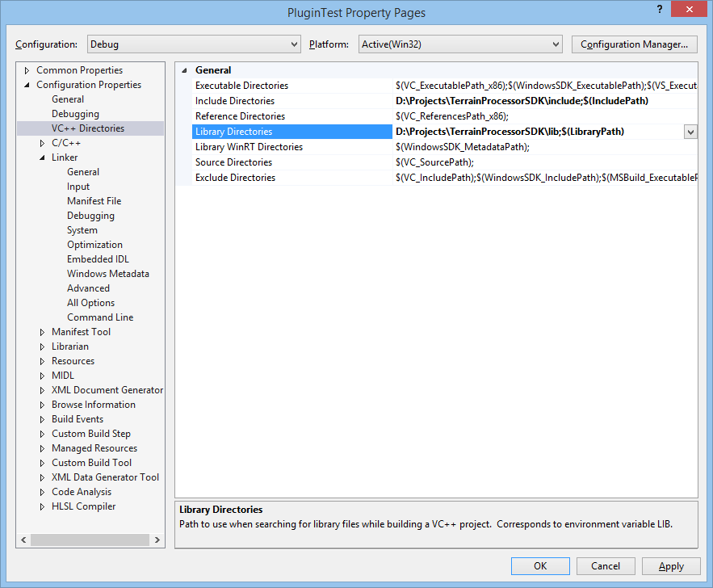Click the Executable Directories property value

click(x=545, y=86)
